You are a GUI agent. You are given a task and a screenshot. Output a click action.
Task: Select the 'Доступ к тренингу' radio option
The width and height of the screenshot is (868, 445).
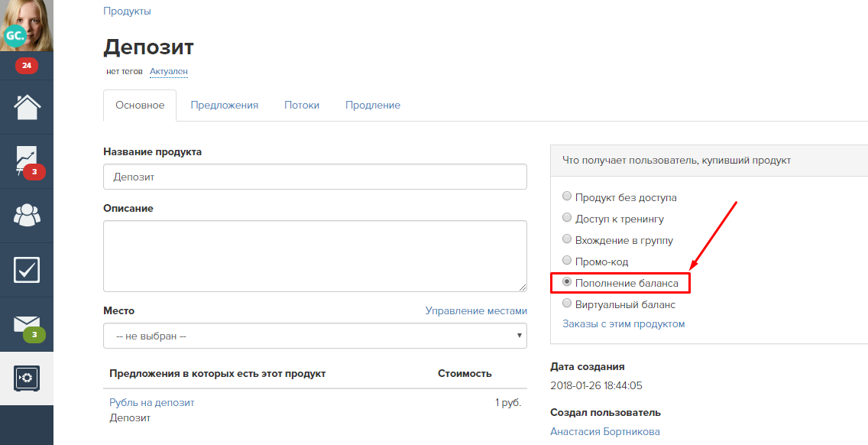click(x=567, y=218)
